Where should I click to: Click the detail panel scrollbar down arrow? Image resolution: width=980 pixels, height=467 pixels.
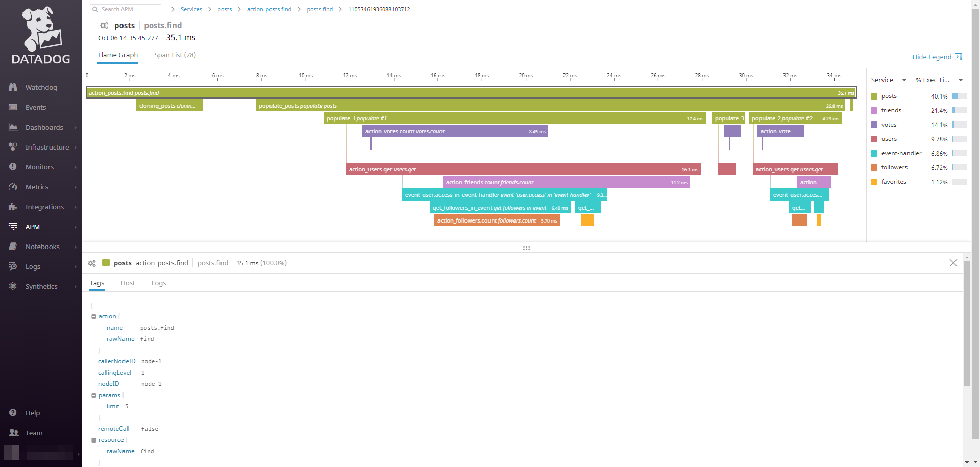point(967,462)
